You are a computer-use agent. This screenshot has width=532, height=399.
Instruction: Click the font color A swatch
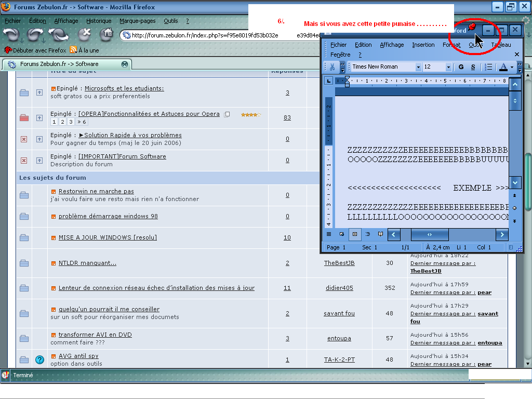coord(503,67)
